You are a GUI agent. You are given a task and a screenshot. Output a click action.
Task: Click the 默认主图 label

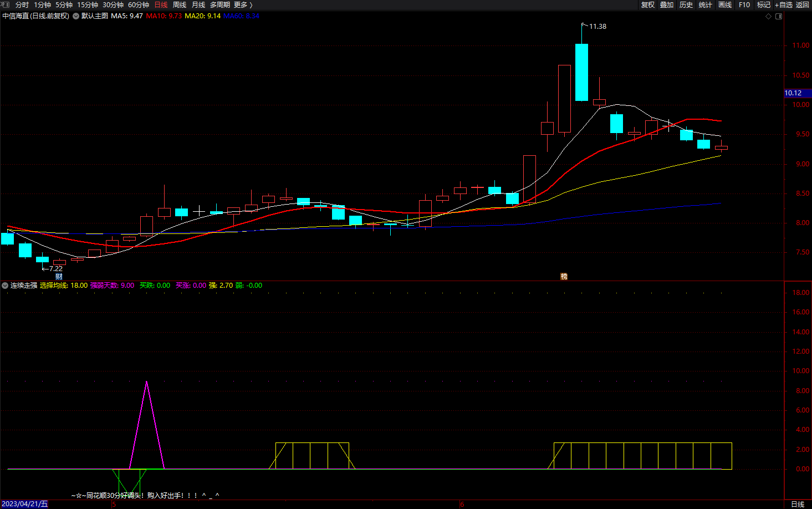[95, 16]
